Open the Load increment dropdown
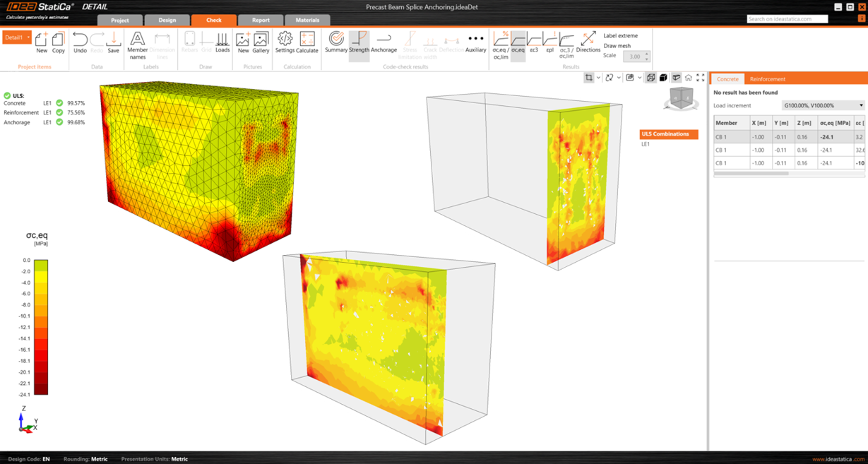 (823, 105)
